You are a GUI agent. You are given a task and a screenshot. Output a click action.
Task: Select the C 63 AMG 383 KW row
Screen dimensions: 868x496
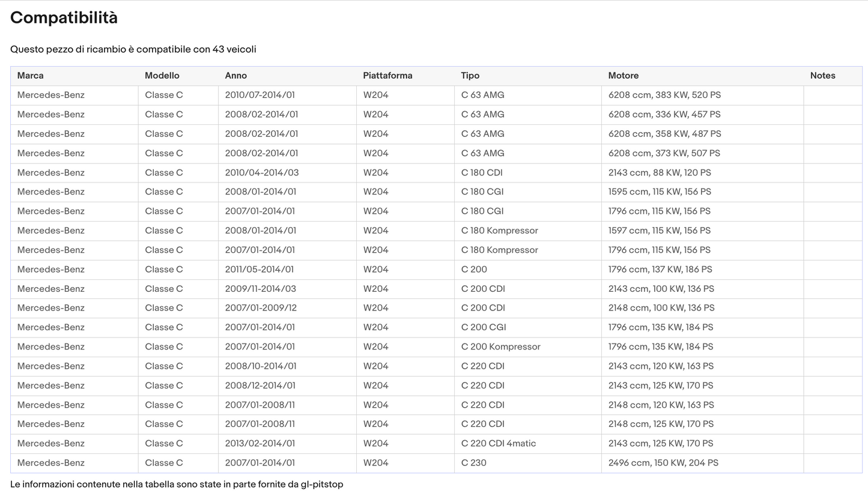click(x=436, y=95)
